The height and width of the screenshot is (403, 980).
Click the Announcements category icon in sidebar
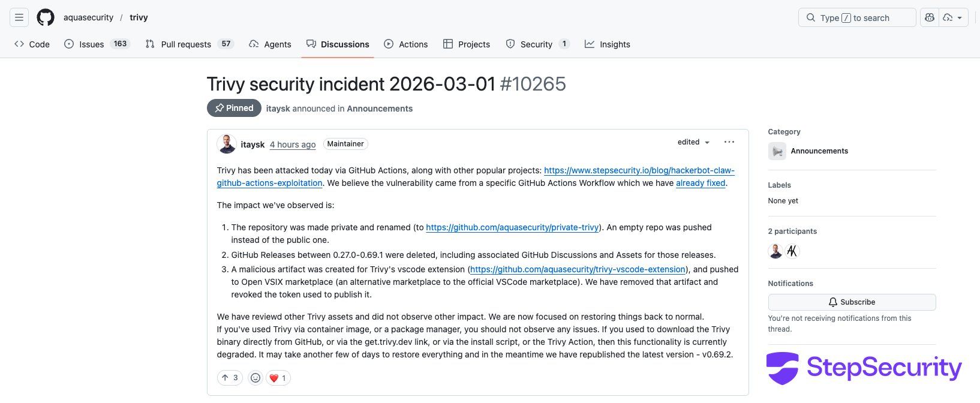(x=777, y=151)
